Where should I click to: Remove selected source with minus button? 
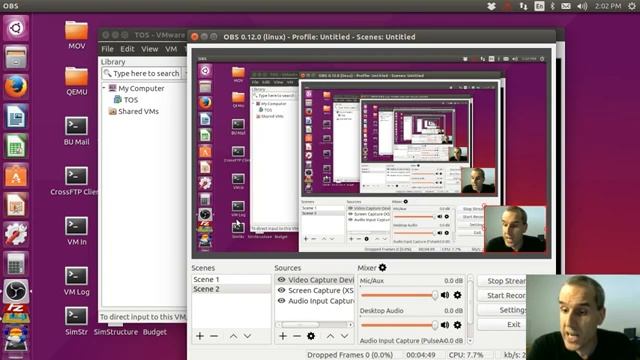[x=297, y=336]
